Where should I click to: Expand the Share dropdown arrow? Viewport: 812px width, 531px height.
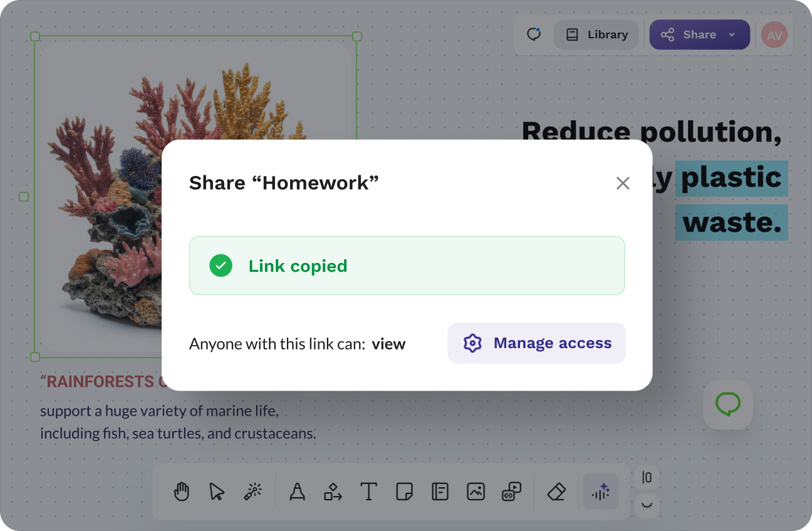732,35
